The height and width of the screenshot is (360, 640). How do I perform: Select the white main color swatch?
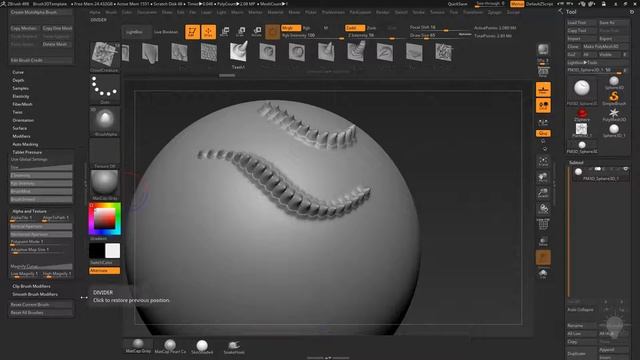click(x=113, y=251)
